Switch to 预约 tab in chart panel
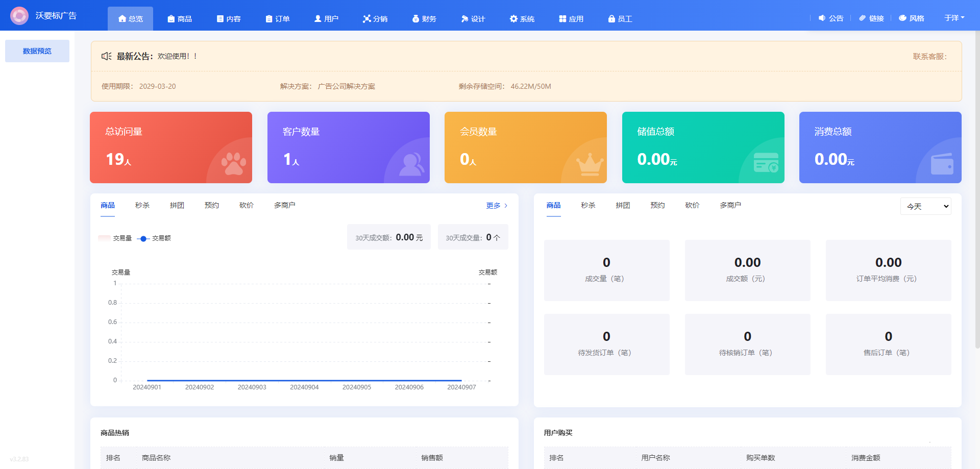This screenshot has width=980, height=469. pos(212,205)
